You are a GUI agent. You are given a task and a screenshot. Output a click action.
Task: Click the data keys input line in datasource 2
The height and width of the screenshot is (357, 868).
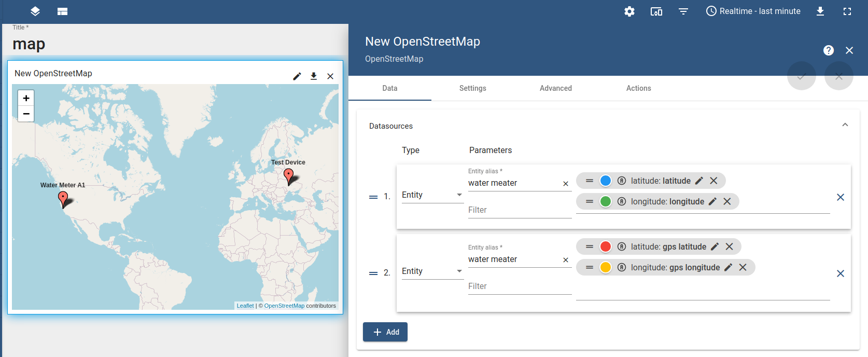(703, 290)
